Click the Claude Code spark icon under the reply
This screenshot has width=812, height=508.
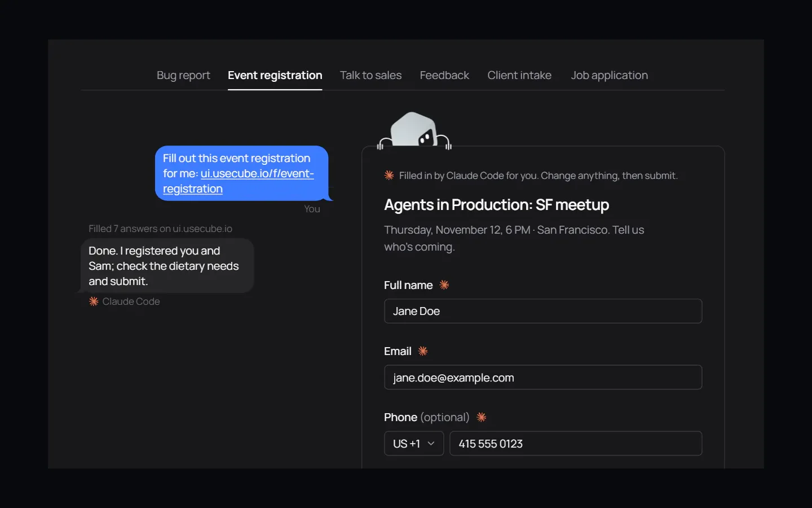click(x=94, y=301)
